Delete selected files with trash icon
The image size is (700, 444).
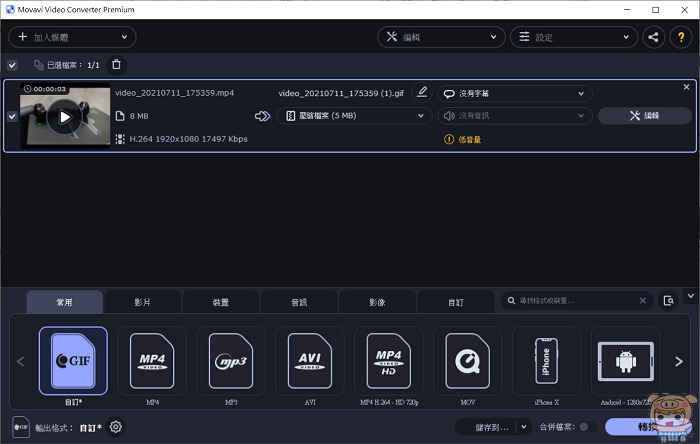coord(117,65)
